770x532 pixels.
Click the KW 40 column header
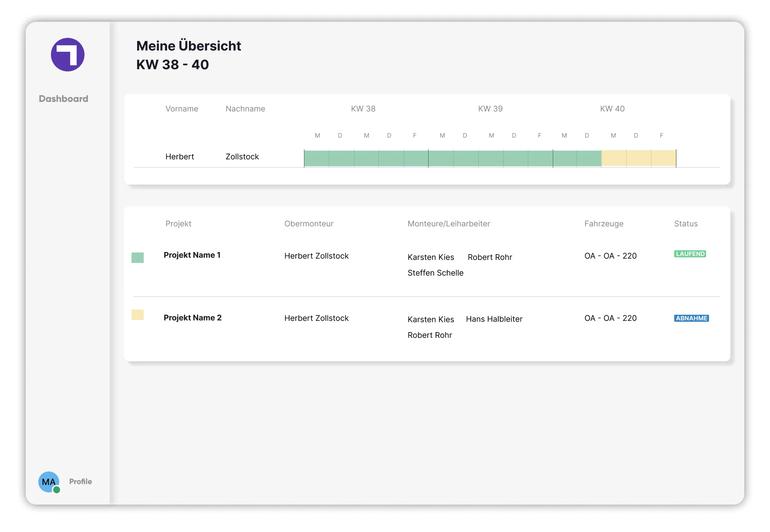coord(612,109)
